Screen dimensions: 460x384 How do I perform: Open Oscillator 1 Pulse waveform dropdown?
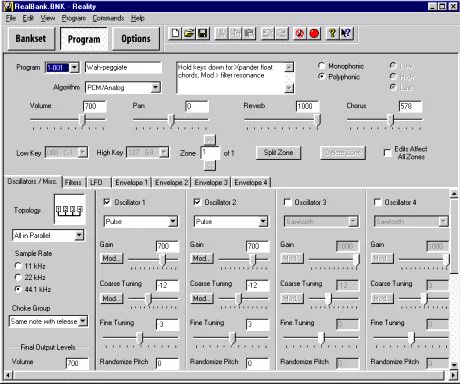173,221
